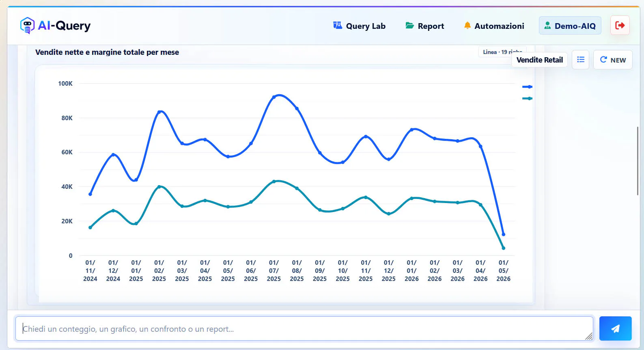Click the blue data point at 01/05/2026
This screenshot has height=350, width=644.
click(x=503, y=234)
